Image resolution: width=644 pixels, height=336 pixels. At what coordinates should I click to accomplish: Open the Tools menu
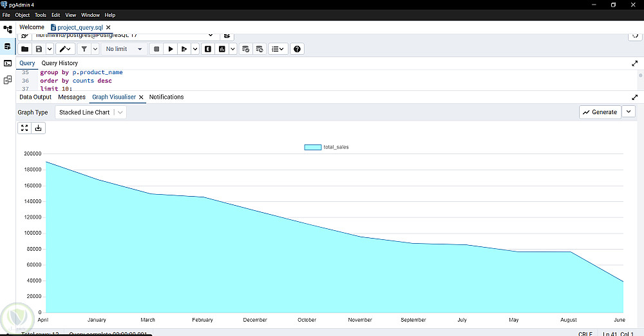tap(40, 15)
